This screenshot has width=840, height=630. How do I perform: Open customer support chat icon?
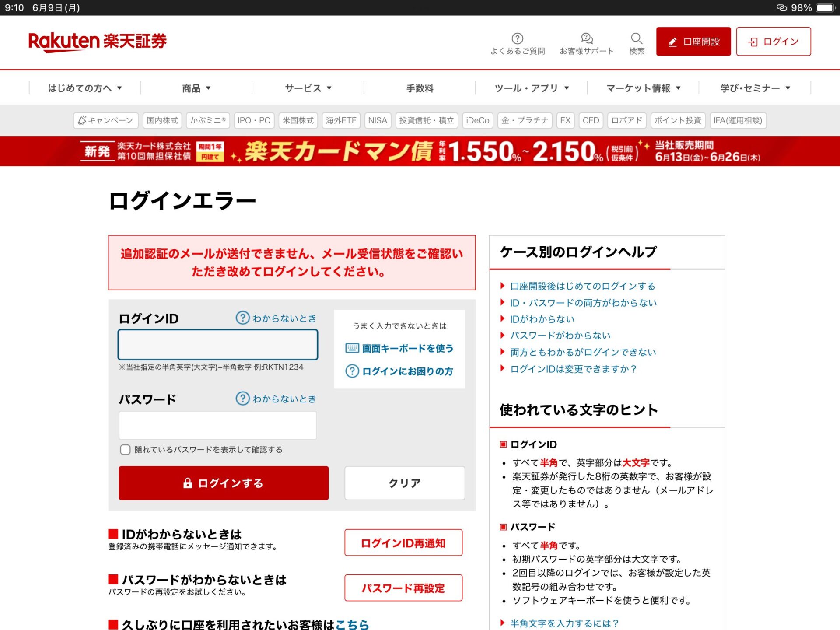point(587,38)
